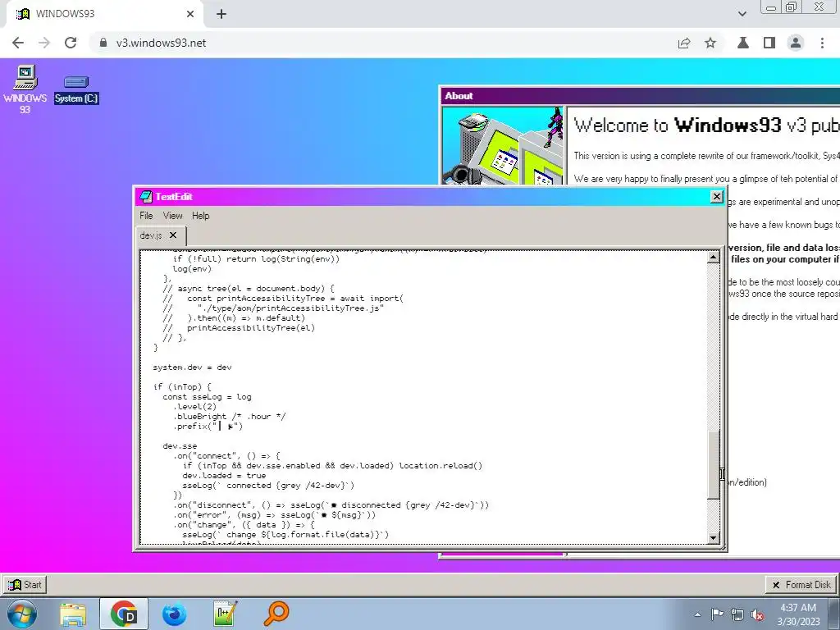Click the Chrome taskbar icon
The width and height of the screenshot is (840, 630).
point(124,614)
